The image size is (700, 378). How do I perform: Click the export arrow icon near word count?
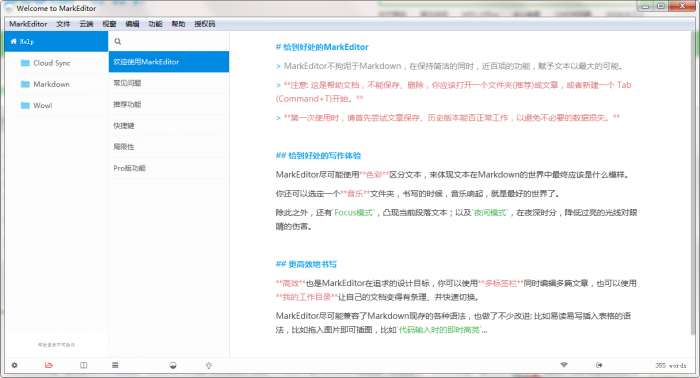(x=599, y=365)
